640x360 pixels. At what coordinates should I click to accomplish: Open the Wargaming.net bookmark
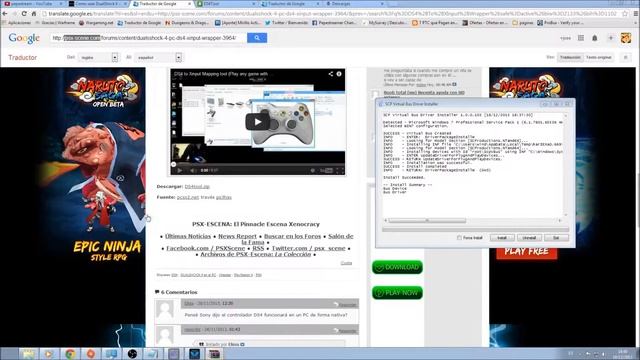pyautogui.click(x=96, y=23)
